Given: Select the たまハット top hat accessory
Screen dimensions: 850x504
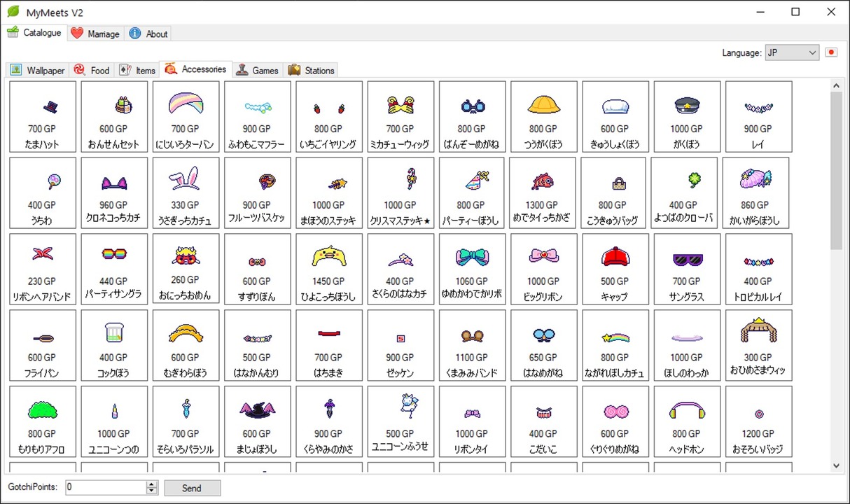Looking at the screenshot, I should (x=43, y=116).
